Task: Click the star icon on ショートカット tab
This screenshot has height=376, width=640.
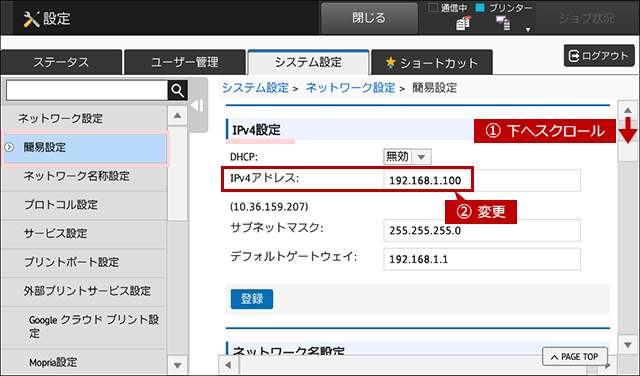Action: [x=391, y=62]
